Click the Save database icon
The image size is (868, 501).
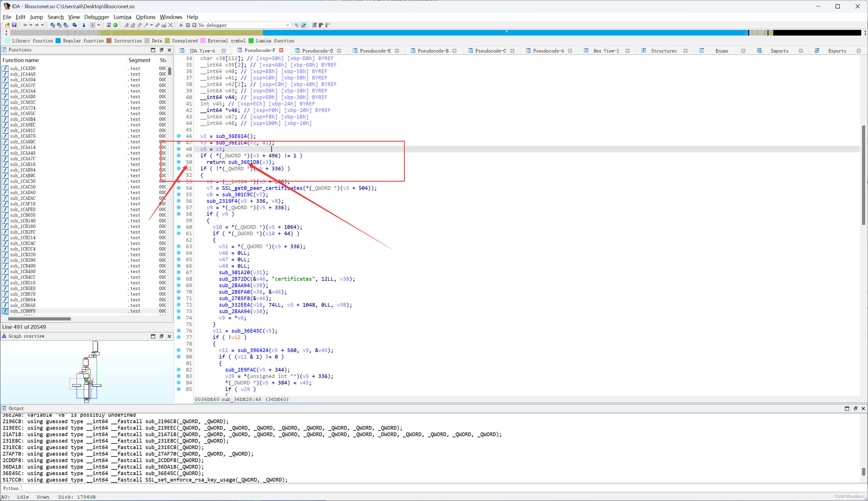14,25
